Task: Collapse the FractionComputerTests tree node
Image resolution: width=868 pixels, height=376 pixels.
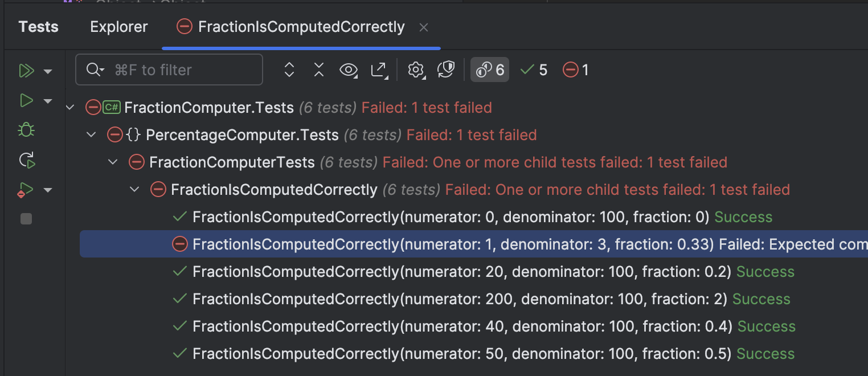Action: pyautogui.click(x=113, y=162)
